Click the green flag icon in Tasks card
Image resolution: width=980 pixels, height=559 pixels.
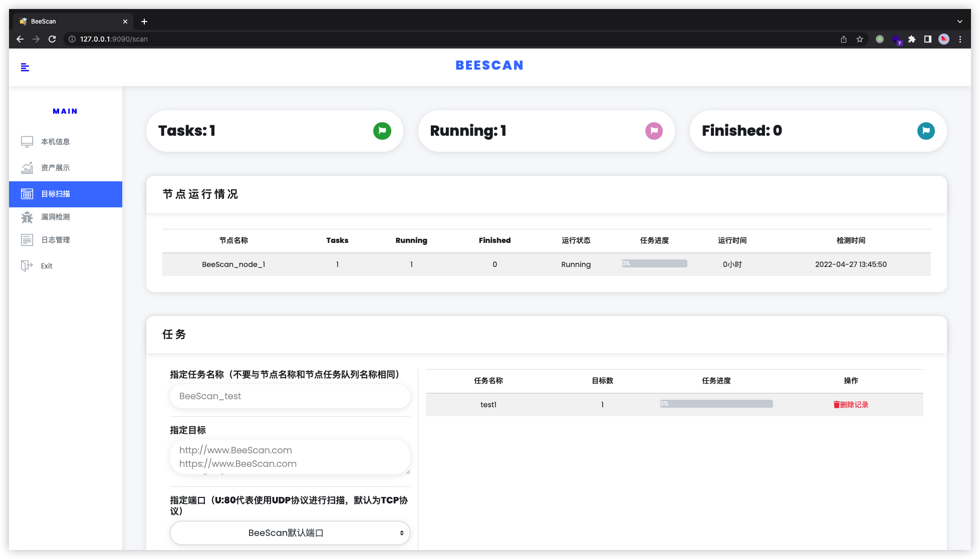[x=382, y=131]
